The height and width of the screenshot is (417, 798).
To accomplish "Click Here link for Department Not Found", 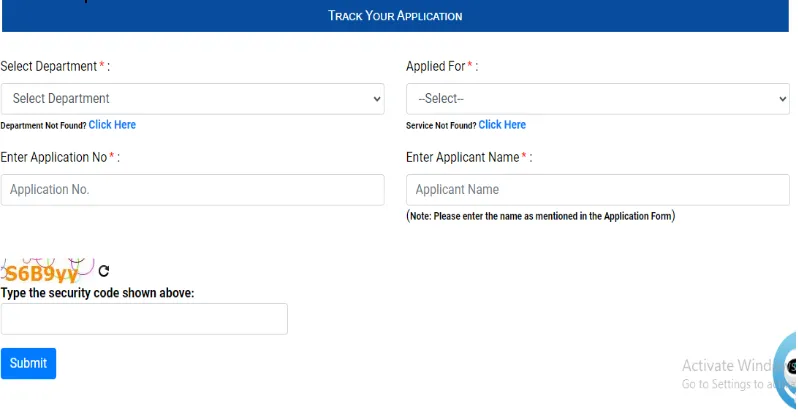I will pyautogui.click(x=112, y=125).
